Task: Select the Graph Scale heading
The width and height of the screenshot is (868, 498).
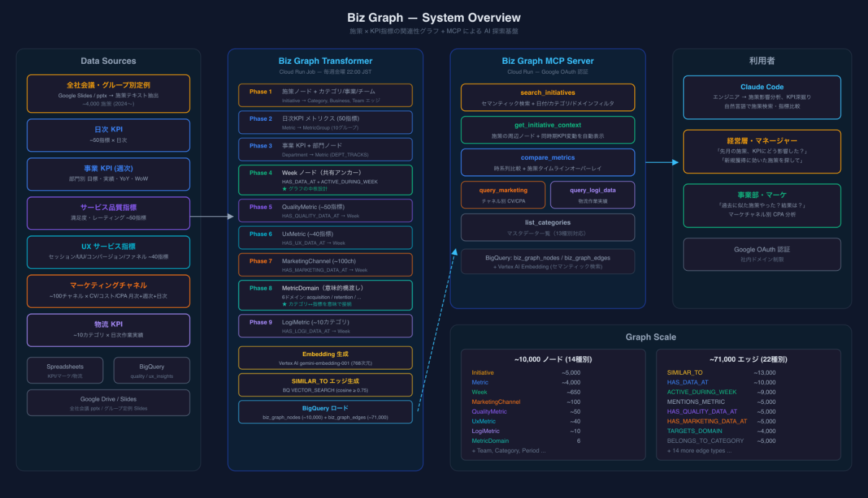Action: 651,337
